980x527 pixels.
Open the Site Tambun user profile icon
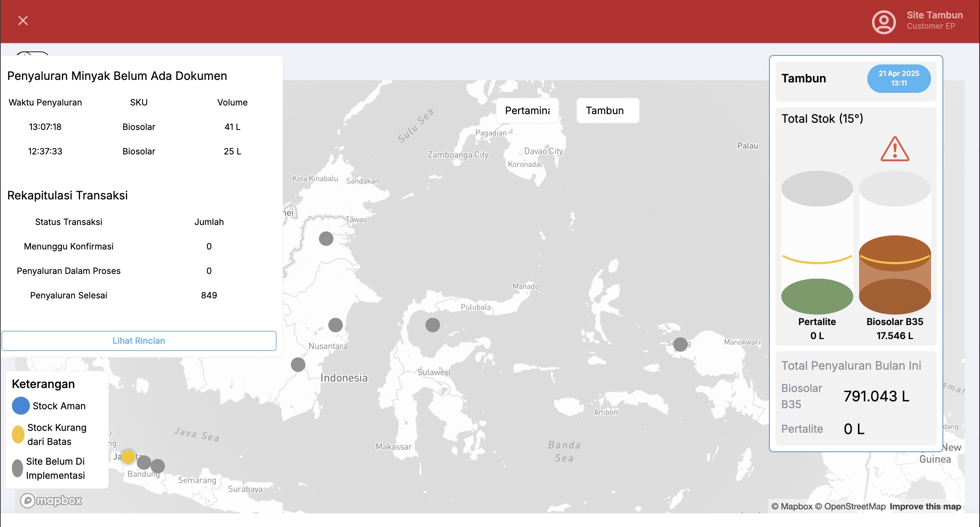tap(884, 22)
